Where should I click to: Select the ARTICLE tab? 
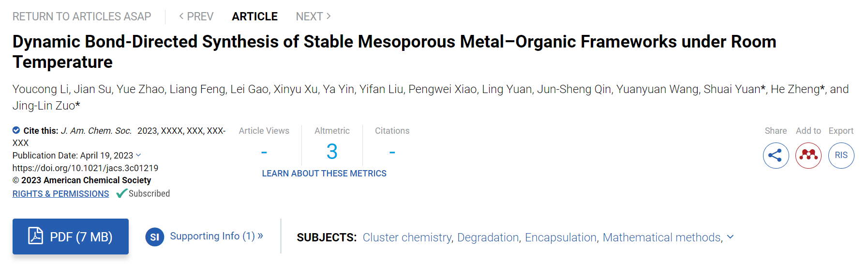(x=254, y=16)
